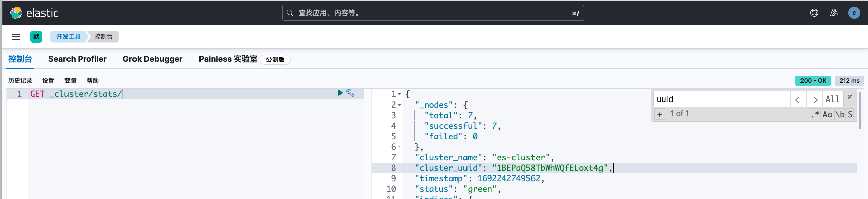Click the "successful": 7 line

click(462, 126)
